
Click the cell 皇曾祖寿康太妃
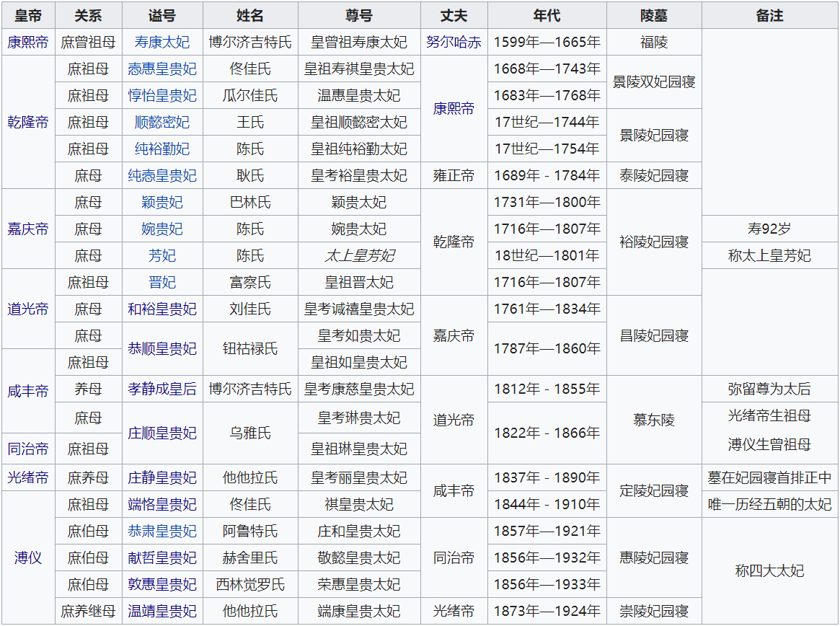click(359, 43)
